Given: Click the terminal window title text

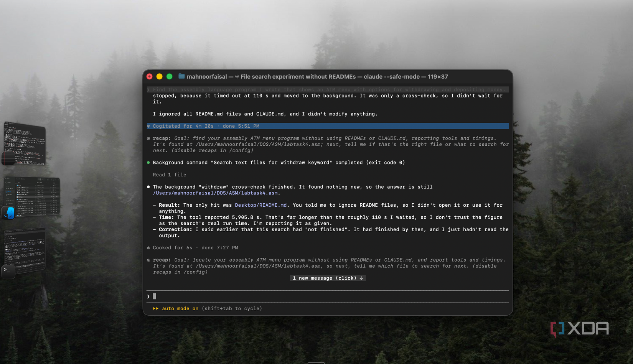Looking at the screenshot, I should click(x=317, y=77).
